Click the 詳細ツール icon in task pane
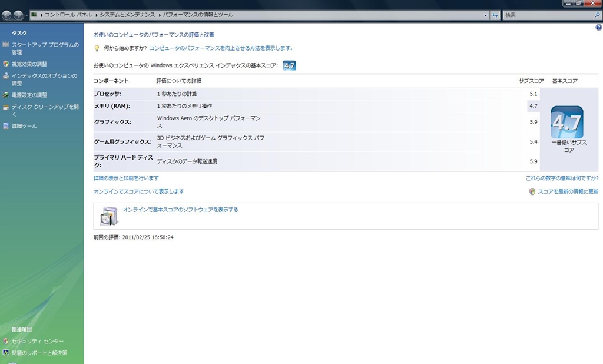 [x=5, y=126]
